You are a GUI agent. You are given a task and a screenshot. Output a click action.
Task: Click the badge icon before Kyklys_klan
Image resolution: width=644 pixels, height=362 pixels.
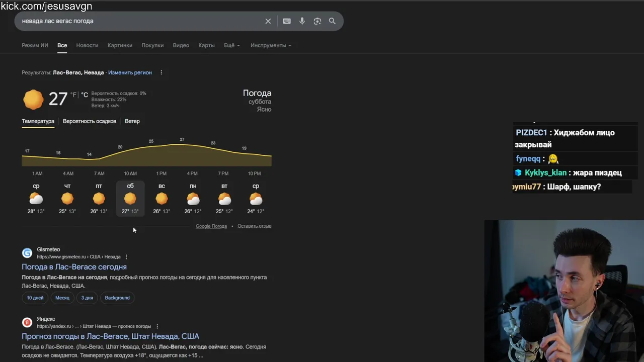click(518, 173)
